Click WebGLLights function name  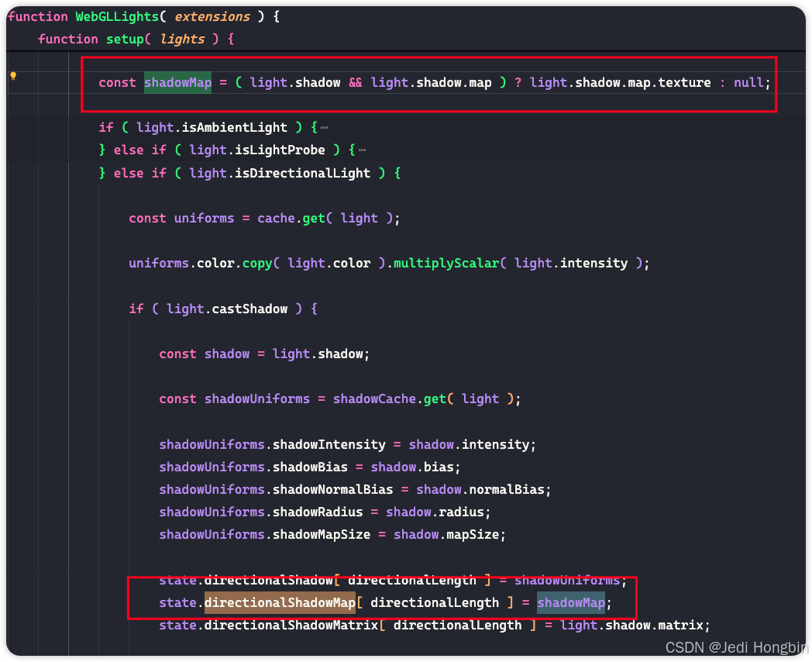[x=117, y=16]
